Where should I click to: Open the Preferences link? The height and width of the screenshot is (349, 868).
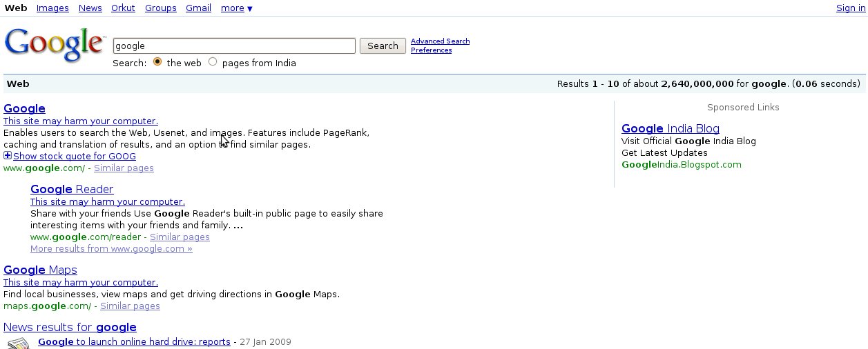tap(431, 50)
